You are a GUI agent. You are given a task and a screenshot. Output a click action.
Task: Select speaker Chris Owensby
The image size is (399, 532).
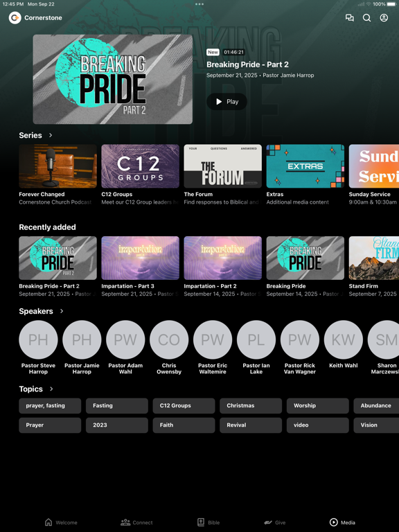[169, 339]
